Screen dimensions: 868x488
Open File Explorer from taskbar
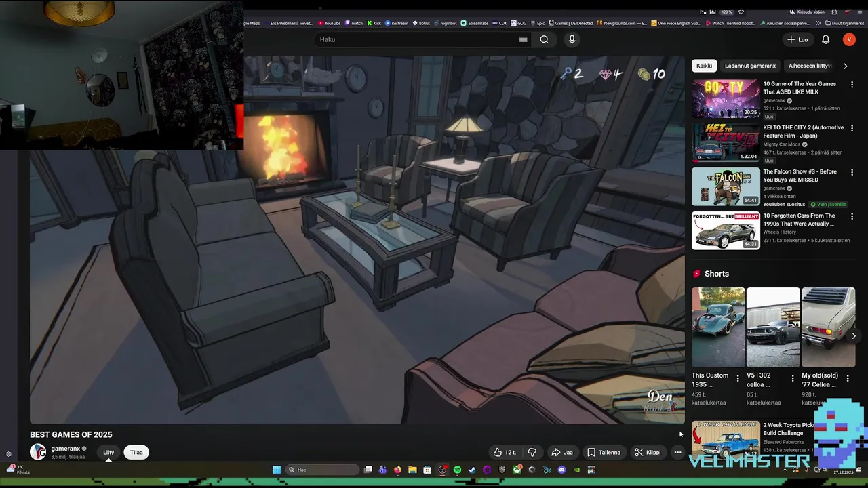pos(412,470)
